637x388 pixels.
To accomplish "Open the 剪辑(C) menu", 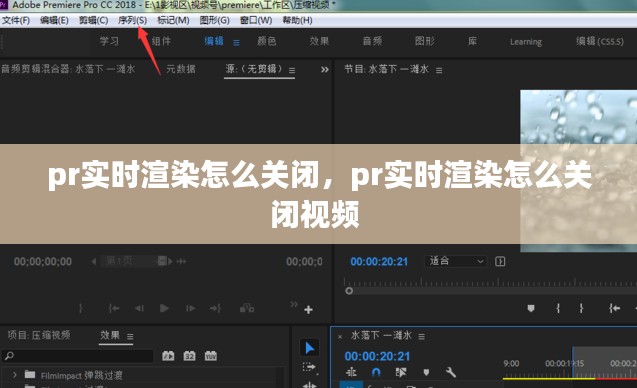I will [93, 20].
